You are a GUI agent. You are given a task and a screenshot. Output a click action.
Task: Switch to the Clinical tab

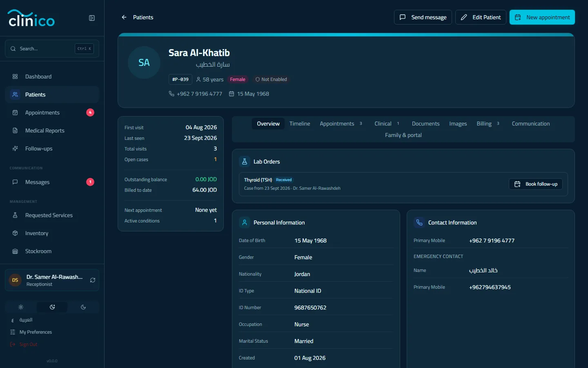click(x=387, y=123)
